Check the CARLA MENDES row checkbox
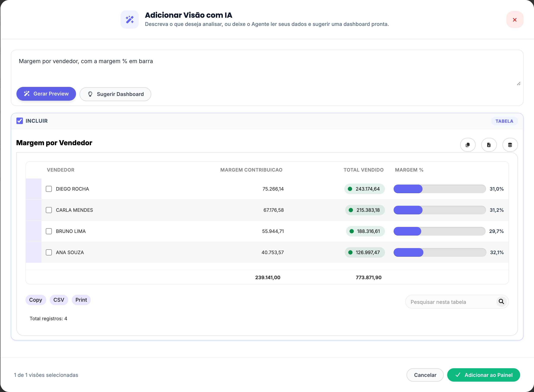The image size is (534, 392). point(49,210)
